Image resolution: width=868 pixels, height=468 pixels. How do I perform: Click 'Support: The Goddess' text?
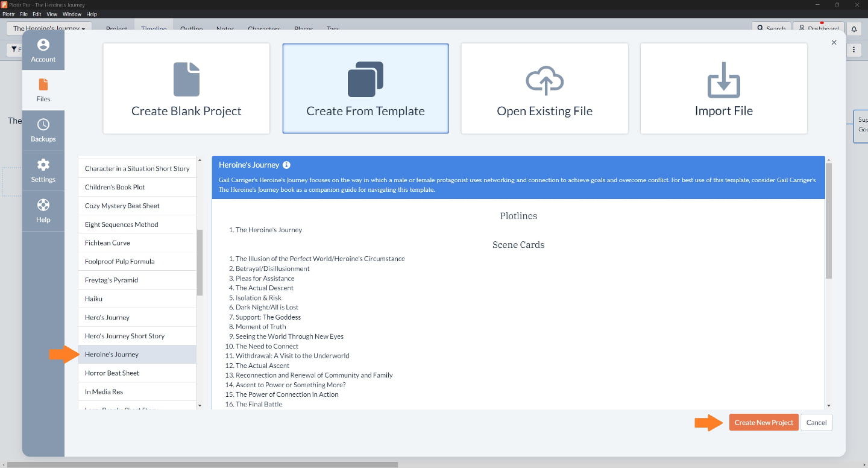coord(268,317)
